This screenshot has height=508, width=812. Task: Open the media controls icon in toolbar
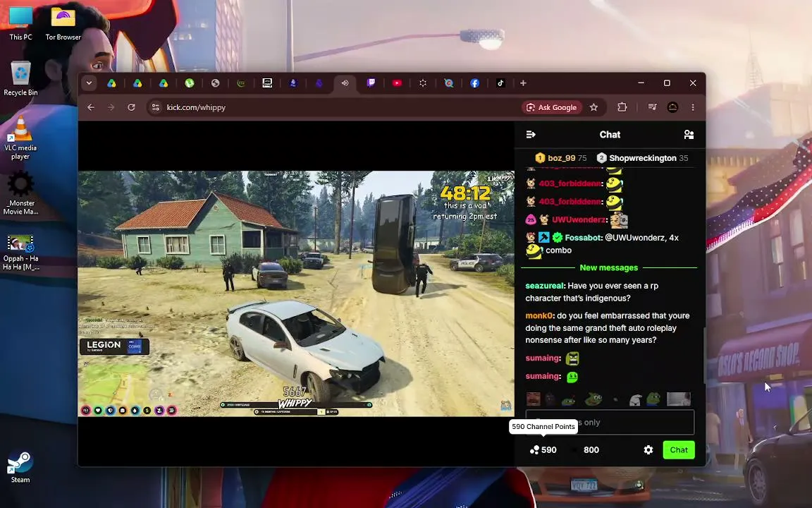coord(652,107)
